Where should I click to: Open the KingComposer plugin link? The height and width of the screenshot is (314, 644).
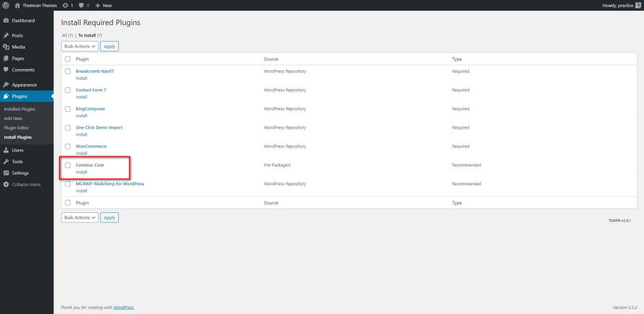[91, 109]
